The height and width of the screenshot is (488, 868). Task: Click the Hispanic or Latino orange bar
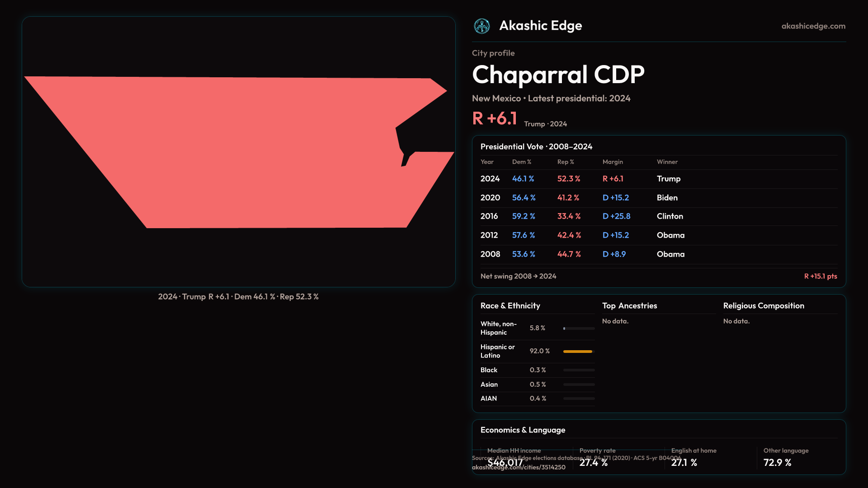pyautogui.click(x=577, y=351)
